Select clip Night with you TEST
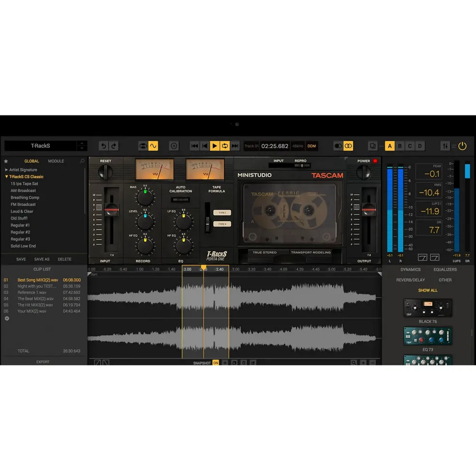The width and height of the screenshot is (476, 476). 43,286
